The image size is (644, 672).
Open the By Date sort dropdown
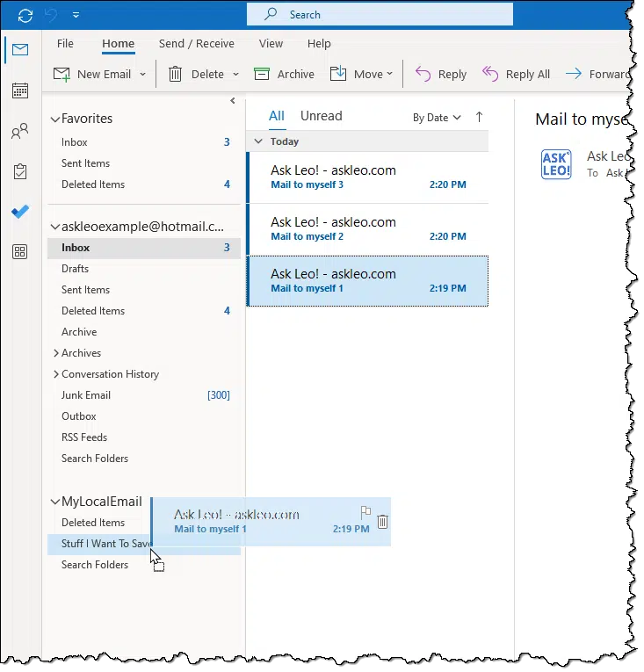[x=437, y=118]
